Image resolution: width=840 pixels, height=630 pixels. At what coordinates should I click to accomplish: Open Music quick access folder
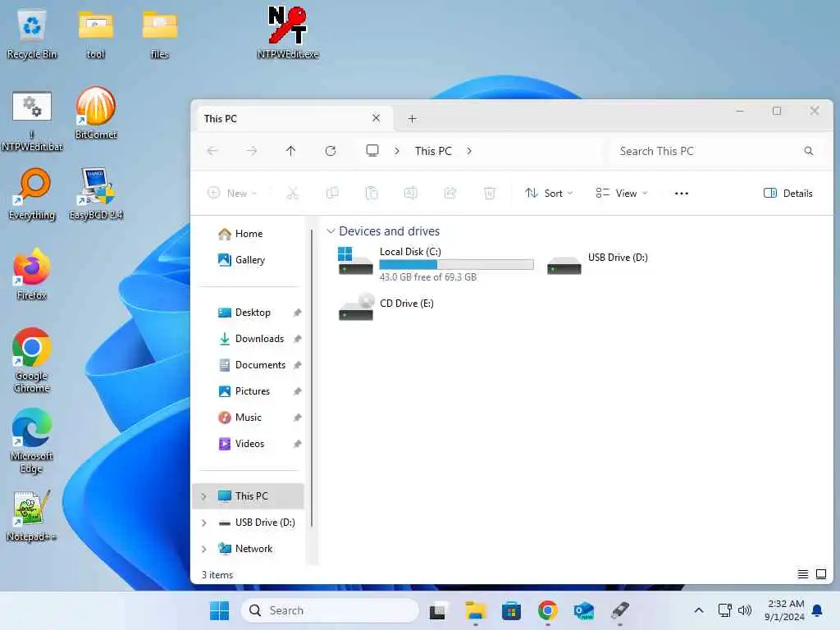tap(249, 418)
